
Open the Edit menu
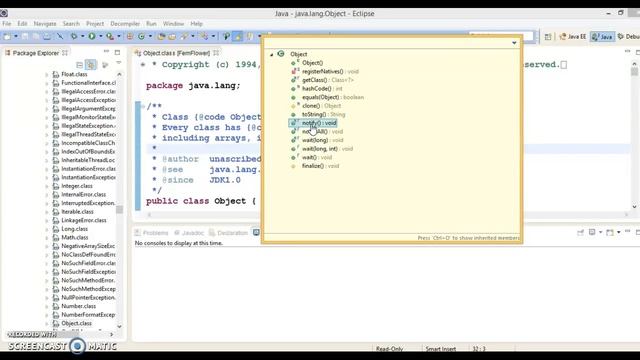click(22, 24)
